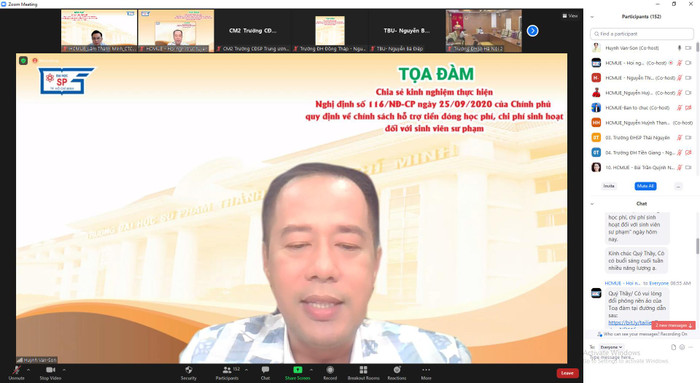The width and height of the screenshot is (700, 383).
Task: Select participant 10. HCMUE - Bùi Trần Quỳnh N...
Action: pos(642,167)
